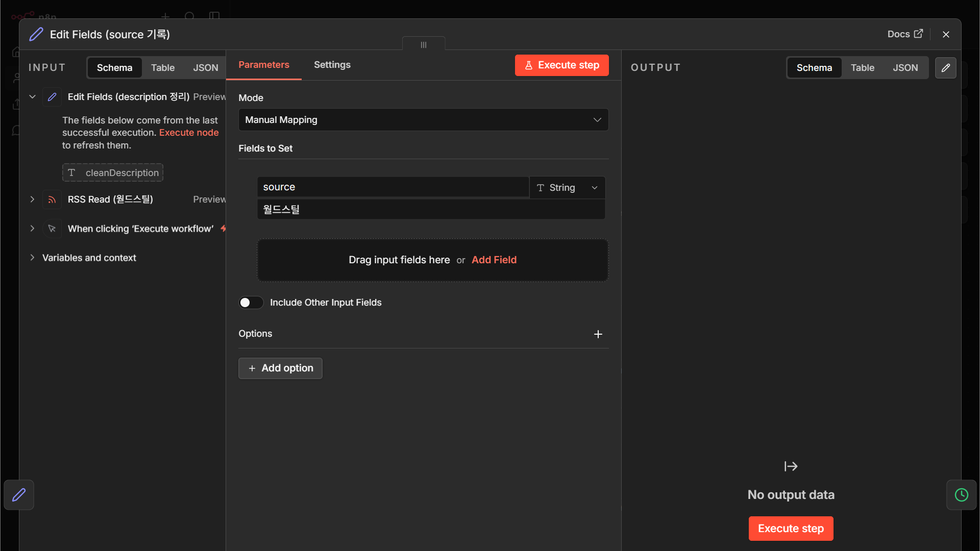The width and height of the screenshot is (980, 551).
Task: Switch to the Settings tab
Action: click(332, 65)
